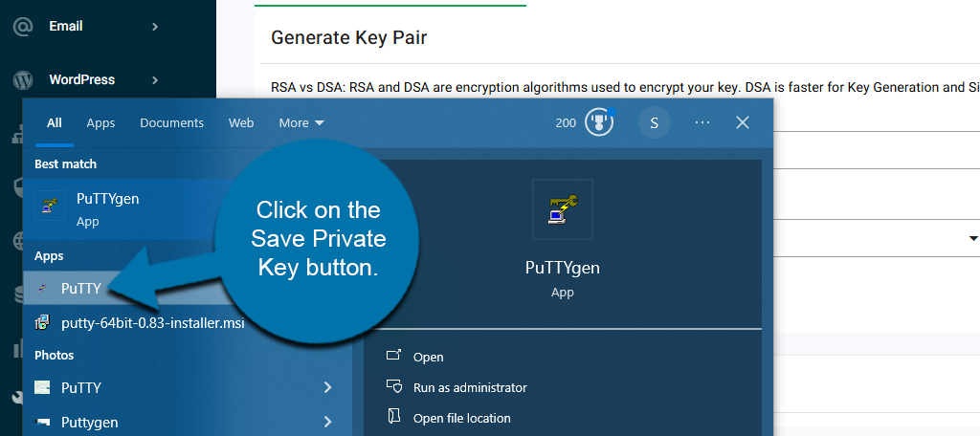Open the dropdown arrow on key form
The image size is (980, 436).
click(x=973, y=237)
